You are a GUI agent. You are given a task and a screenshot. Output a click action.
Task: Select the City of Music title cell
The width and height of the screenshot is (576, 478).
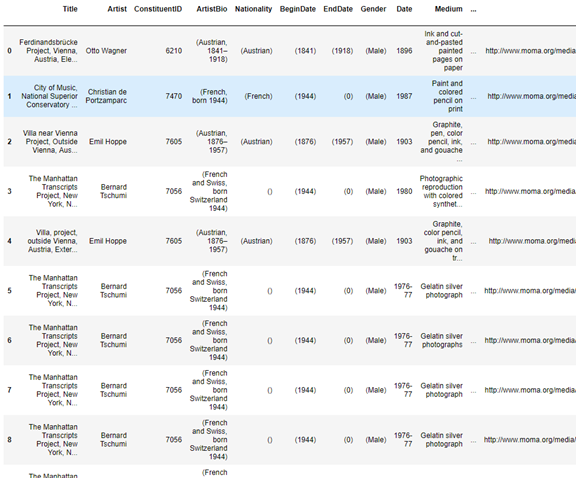point(49,96)
